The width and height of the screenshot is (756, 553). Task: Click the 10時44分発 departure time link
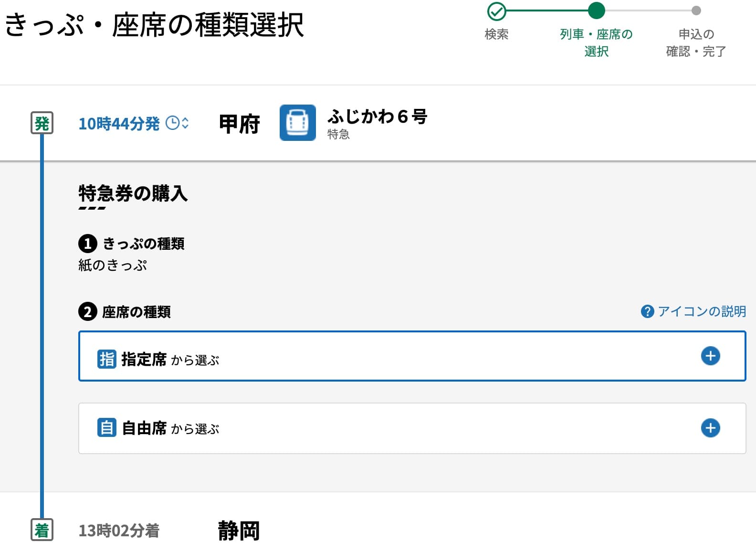click(x=119, y=124)
